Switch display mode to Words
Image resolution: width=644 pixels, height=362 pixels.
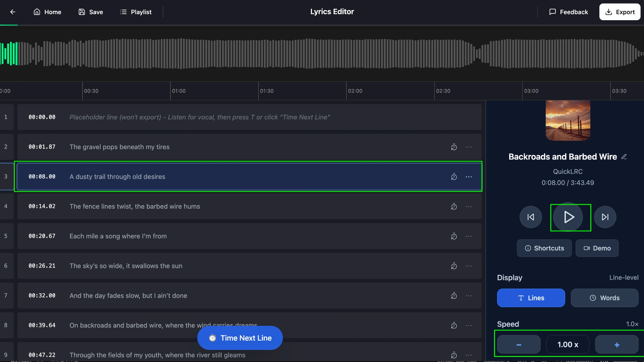pyautogui.click(x=604, y=298)
